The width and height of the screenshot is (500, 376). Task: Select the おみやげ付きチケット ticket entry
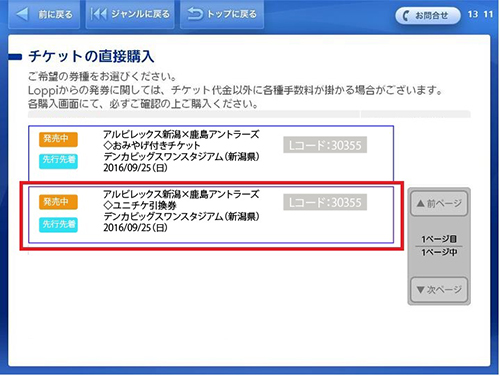click(x=211, y=153)
